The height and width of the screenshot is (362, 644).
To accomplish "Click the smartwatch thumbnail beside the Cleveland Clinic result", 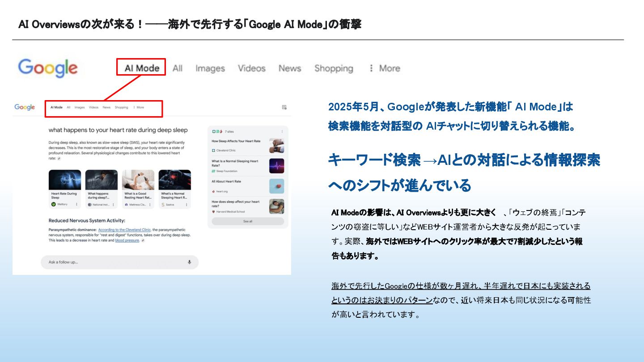I will tap(276, 146).
